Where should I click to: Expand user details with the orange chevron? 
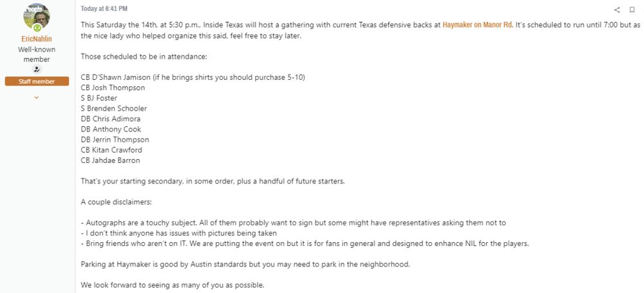(37, 97)
